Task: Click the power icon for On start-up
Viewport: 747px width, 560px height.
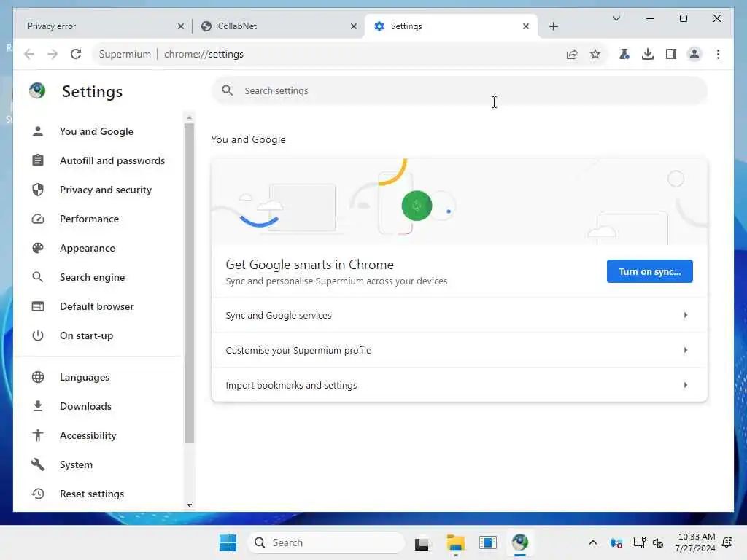Action: (38, 335)
